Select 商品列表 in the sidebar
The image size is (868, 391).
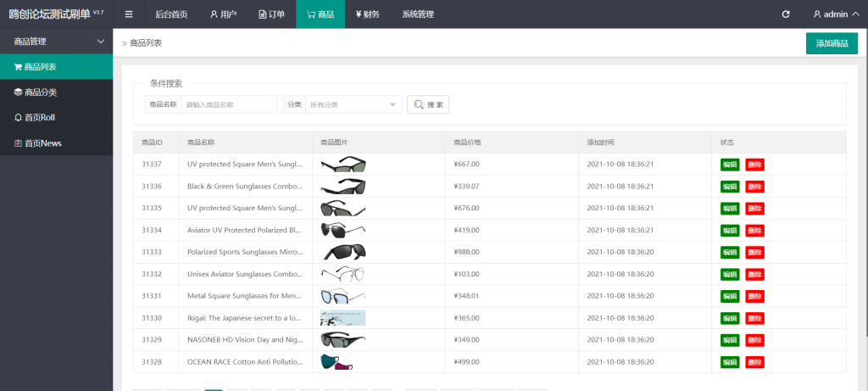tap(57, 67)
